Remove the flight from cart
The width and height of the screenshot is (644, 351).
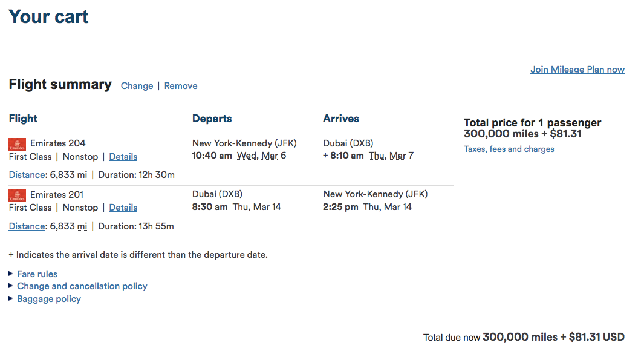coord(180,86)
